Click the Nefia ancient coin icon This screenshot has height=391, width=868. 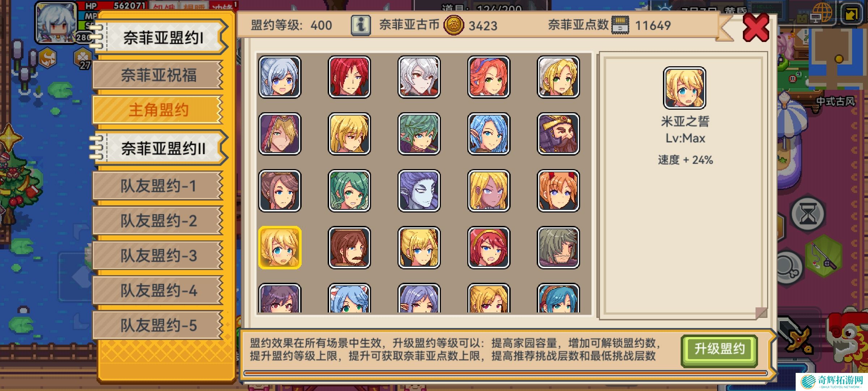click(x=454, y=25)
